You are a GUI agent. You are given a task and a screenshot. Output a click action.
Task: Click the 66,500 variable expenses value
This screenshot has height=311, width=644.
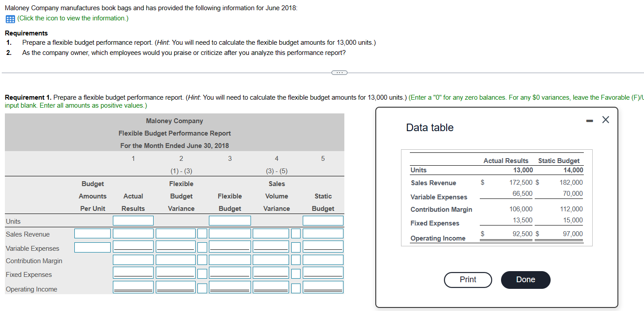tap(523, 194)
